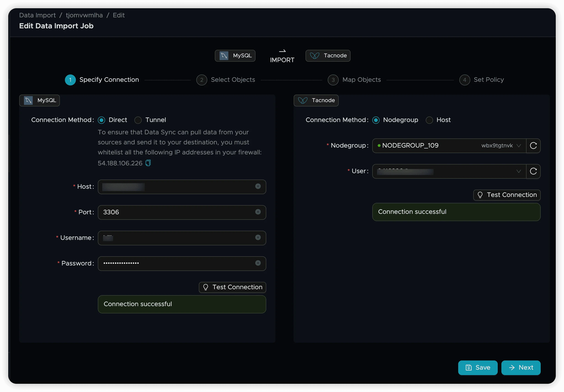Screen dimensions: 564x392
Task: Clear the Port field with its X icon
Action: pyautogui.click(x=258, y=212)
